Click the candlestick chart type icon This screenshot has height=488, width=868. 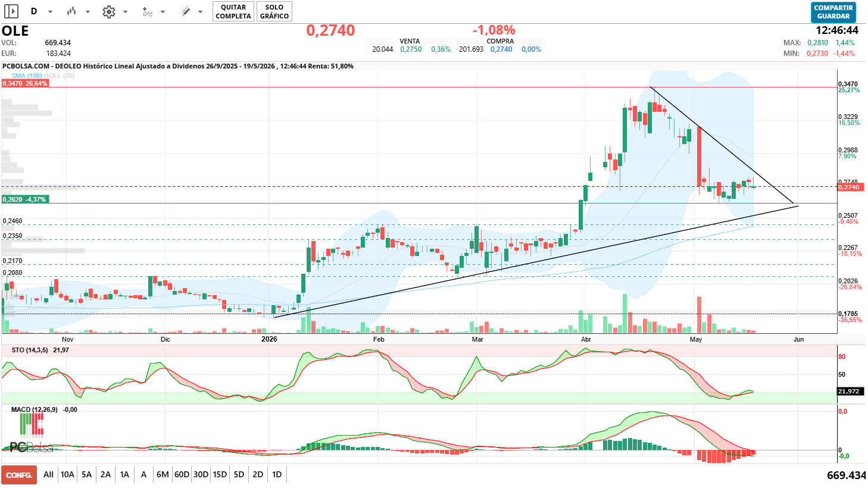click(71, 11)
